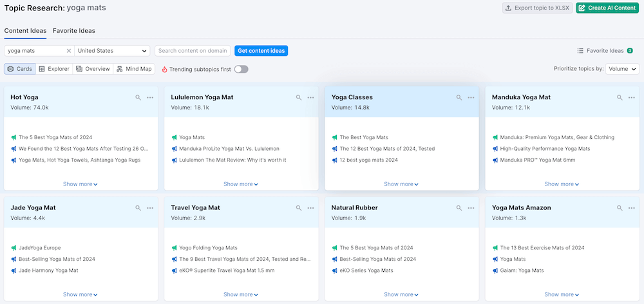Enable Trending subtopics first toggle
Viewport: 644px width, 304px height.
pos(241,69)
